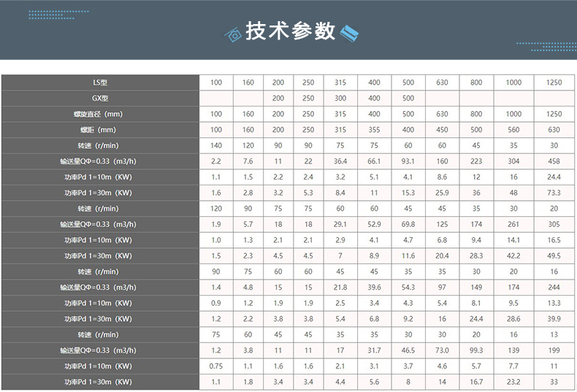577x392 pixels.
Task: Click the 输送量 cell showing 125
Action: [442, 224]
